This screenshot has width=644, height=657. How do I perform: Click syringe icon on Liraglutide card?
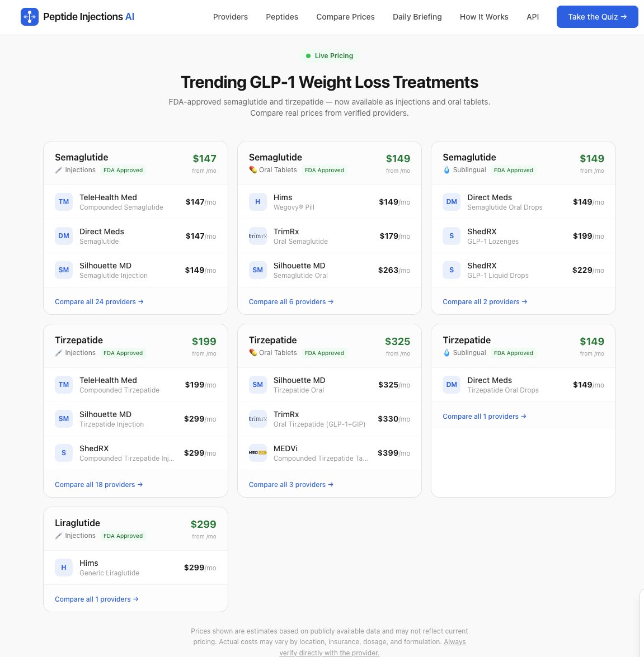59,536
